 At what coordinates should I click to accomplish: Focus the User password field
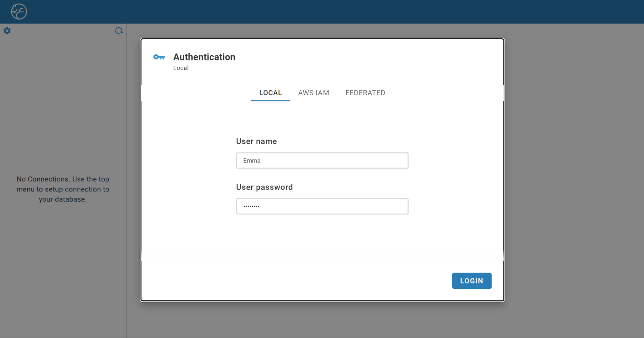pyautogui.click(x=322, y=206)
